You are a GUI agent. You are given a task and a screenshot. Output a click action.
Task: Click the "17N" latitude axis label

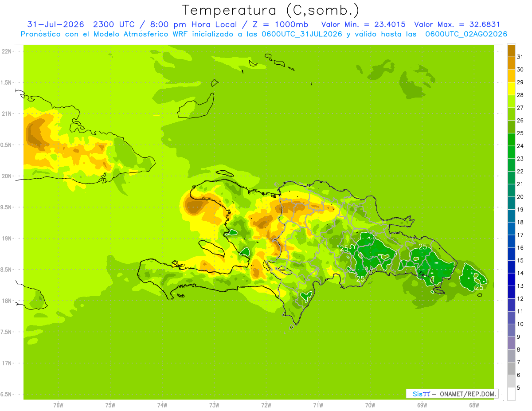(x=8, y=363)
